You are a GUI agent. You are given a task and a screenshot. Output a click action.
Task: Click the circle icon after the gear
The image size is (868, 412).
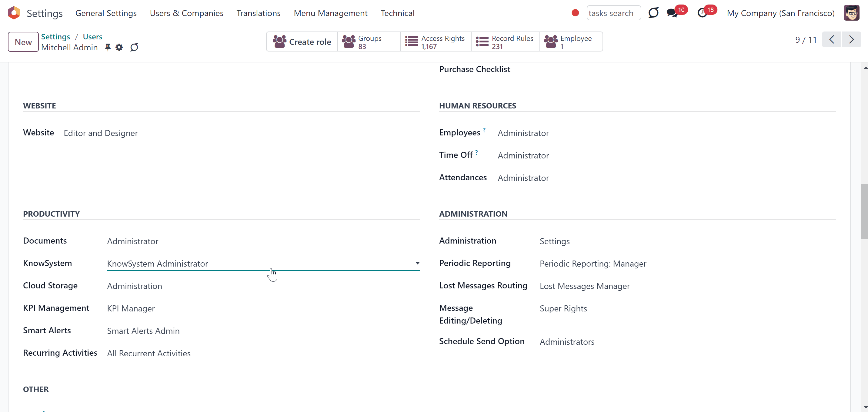coord(134,47)
